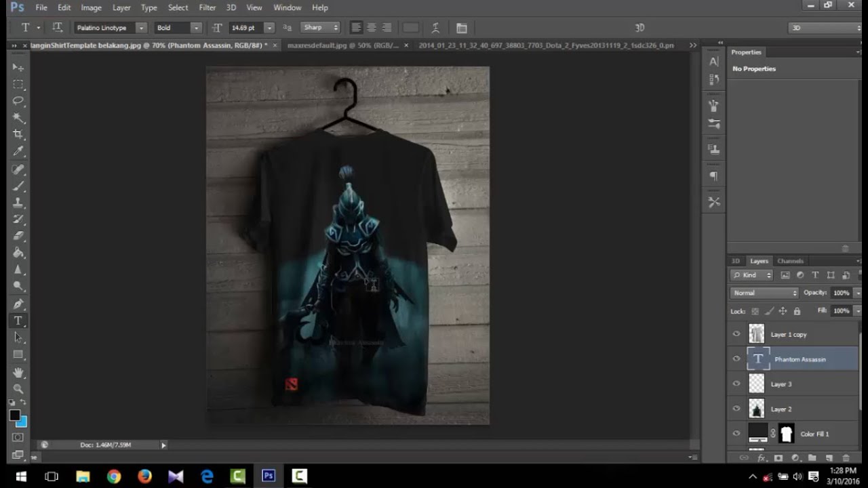Click the foreground color swatch
868x488 pixels.
click(15, 415)
